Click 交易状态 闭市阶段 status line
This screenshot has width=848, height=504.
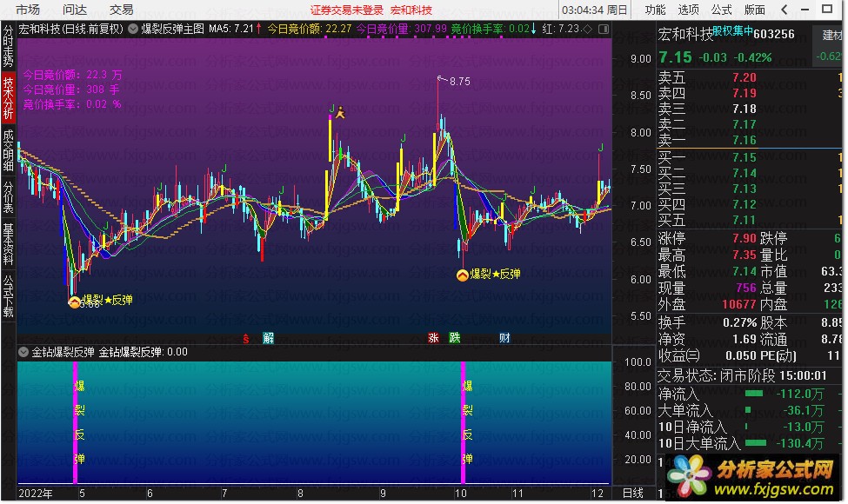coord(742,375)
